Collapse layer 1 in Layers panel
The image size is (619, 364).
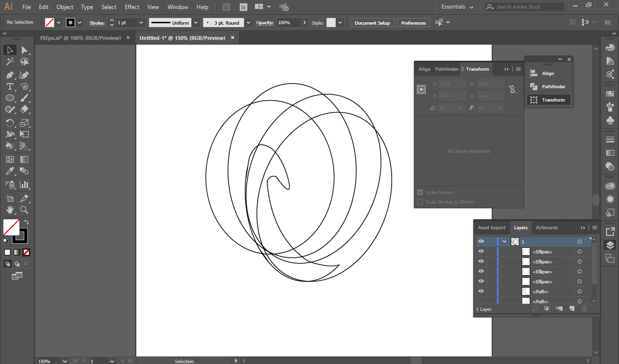point(504,242)
